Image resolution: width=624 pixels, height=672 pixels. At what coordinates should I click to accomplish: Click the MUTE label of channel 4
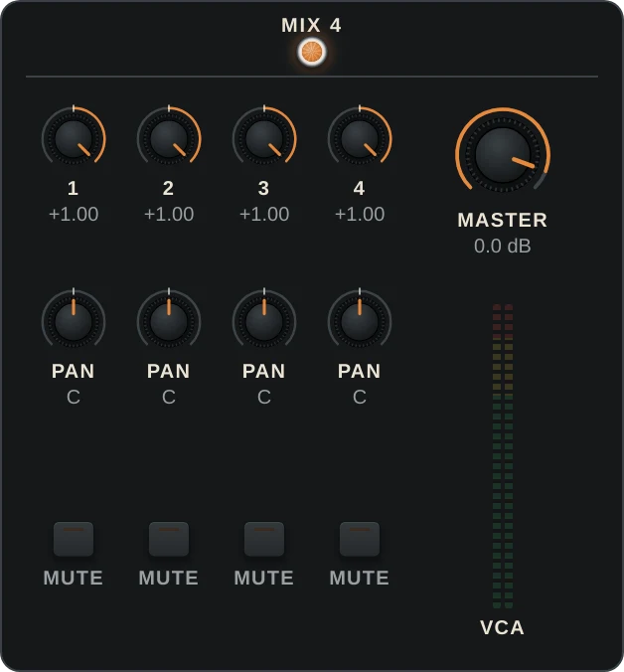pos(360,578)
